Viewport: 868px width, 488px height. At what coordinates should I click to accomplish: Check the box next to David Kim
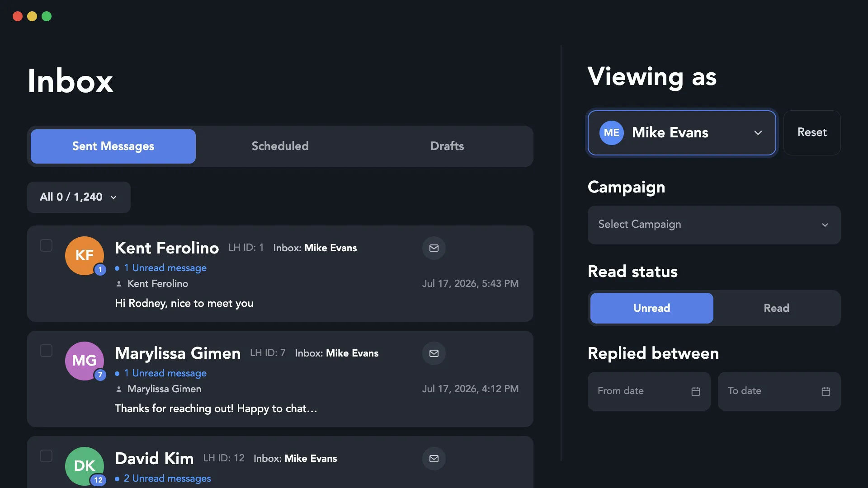[x=46, y=456]
